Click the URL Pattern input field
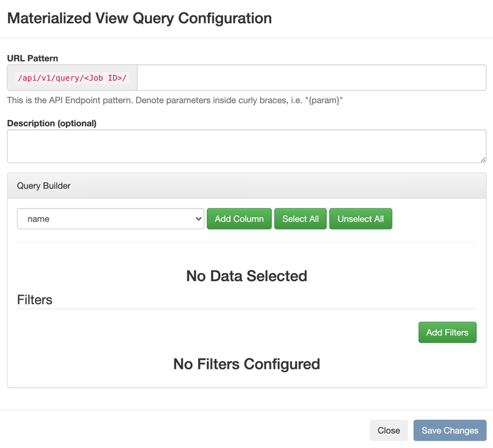The height and width of the screenshot is (448, 493). click(x=312, y=77)
